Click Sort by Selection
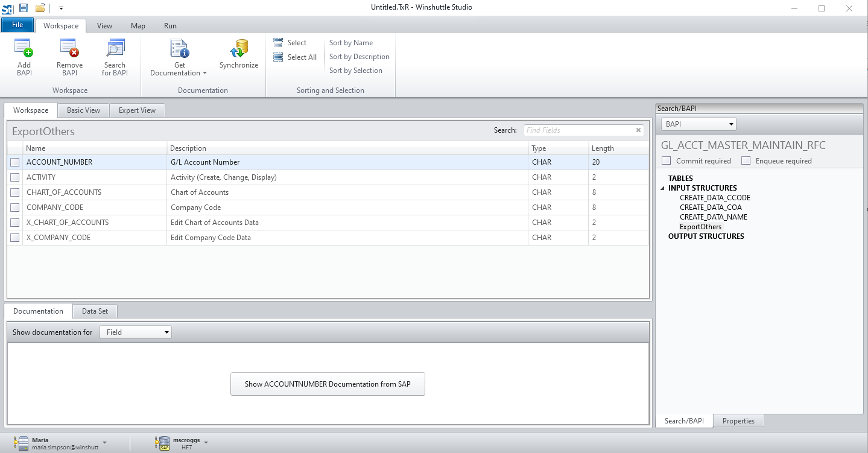This screenshot has height=453, width=868. coord(356,71)
